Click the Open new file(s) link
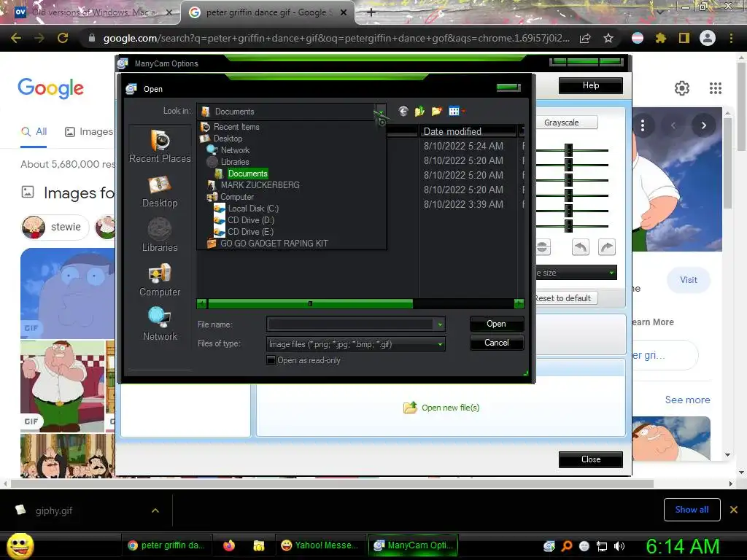Image resolution: width=747 pixels, height=560 pixels. point(441,408)
